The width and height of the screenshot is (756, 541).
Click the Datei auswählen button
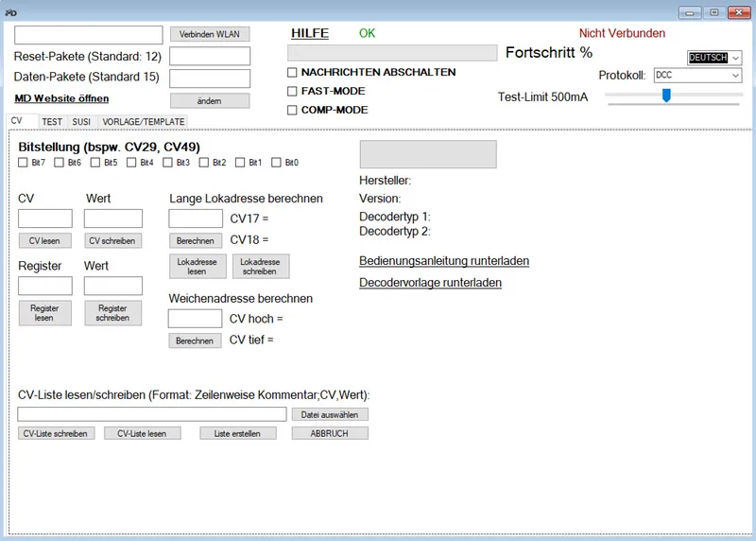[329, 414]
